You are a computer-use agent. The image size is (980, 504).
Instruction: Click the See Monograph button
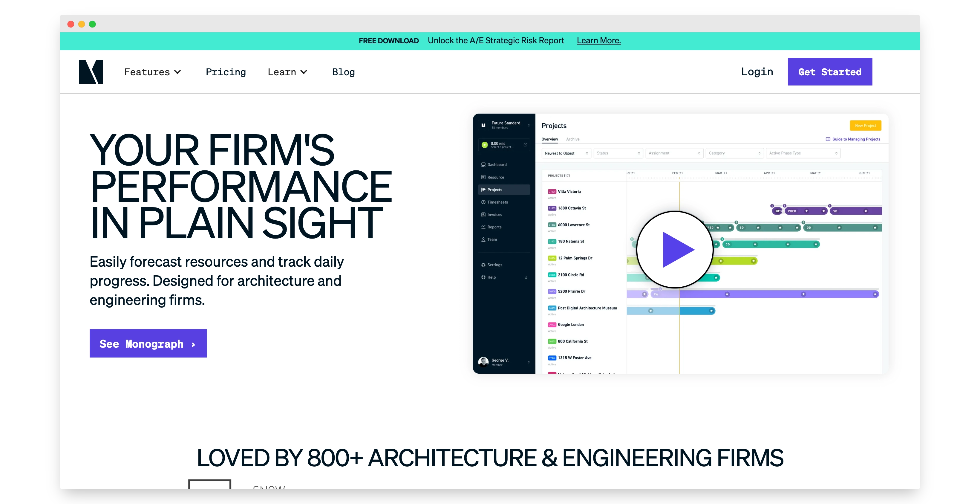tap(148, 343)
